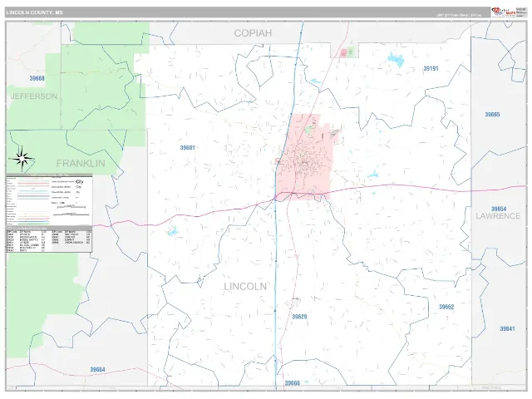Select ZIP code label 39601
The image size is (532, 399).
(187, 148)
